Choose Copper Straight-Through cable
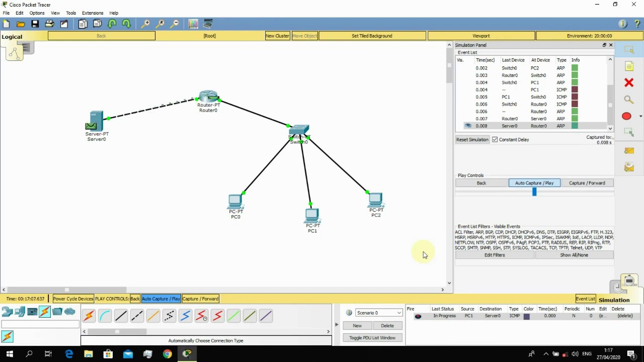 pyautogui.click(x=121, y=316)
